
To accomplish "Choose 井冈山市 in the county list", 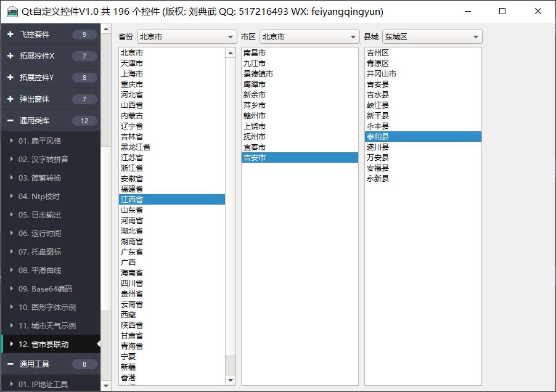I will tap(382, 74).
